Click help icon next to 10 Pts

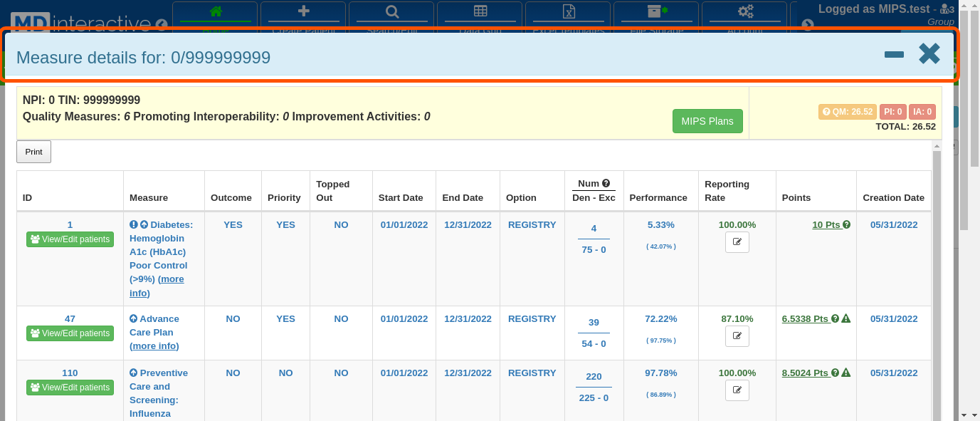pos(847,225)
